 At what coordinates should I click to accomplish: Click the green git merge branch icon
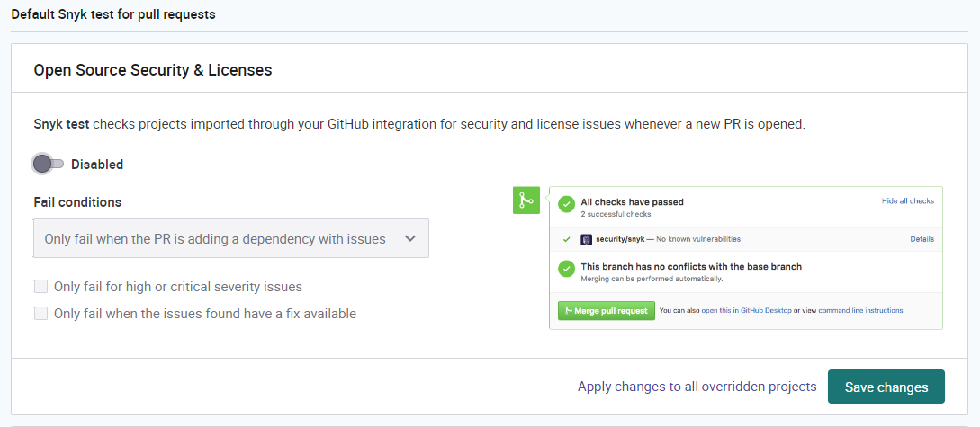[526, 200]
